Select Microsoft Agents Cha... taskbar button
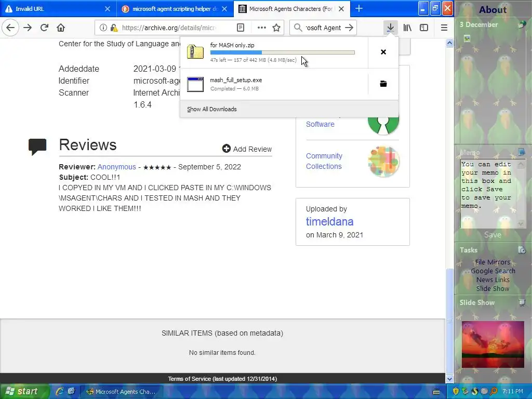The height and width of the screenshot is (399, 532). click(x=122, y=392)
